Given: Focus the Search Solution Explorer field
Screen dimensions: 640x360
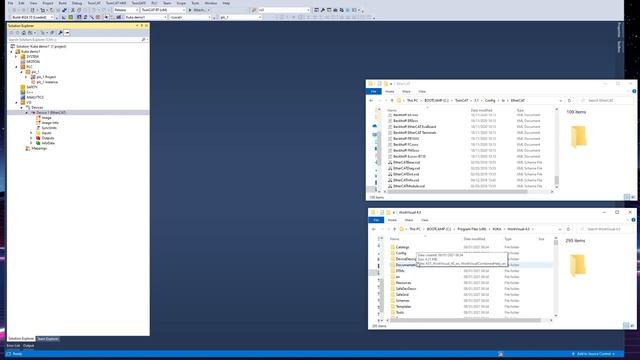Looking at the screenshot, I should (x=74, y=40).
